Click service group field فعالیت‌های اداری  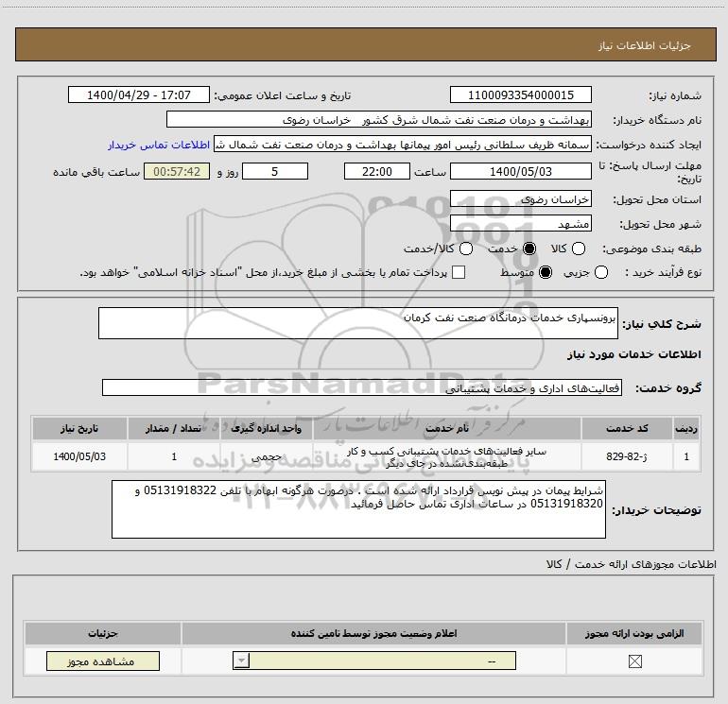362,387
